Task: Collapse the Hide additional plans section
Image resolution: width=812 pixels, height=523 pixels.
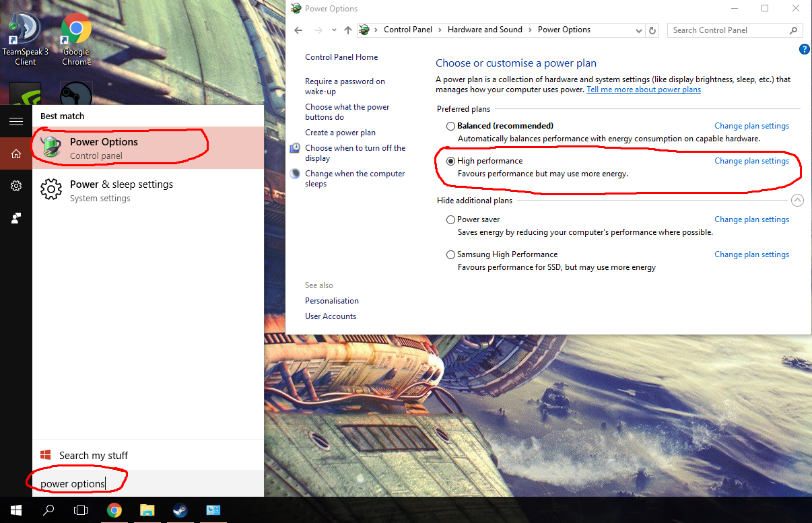Action: [797, 200]
